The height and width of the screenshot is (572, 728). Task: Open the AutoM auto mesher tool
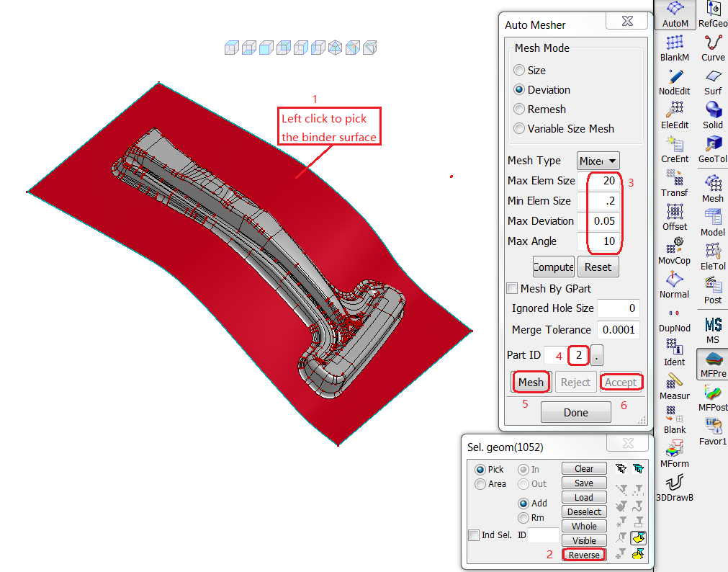pyautogui.click(x=675, y=14)
